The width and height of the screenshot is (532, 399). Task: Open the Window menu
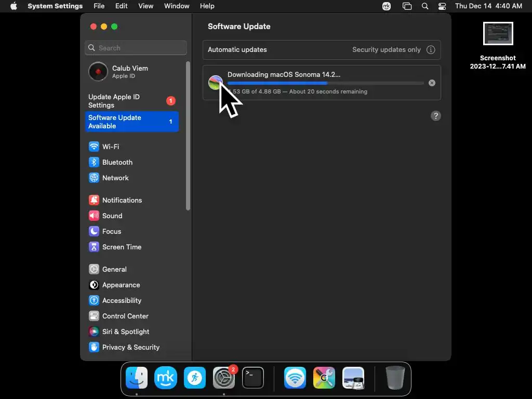tap(177, 6)
